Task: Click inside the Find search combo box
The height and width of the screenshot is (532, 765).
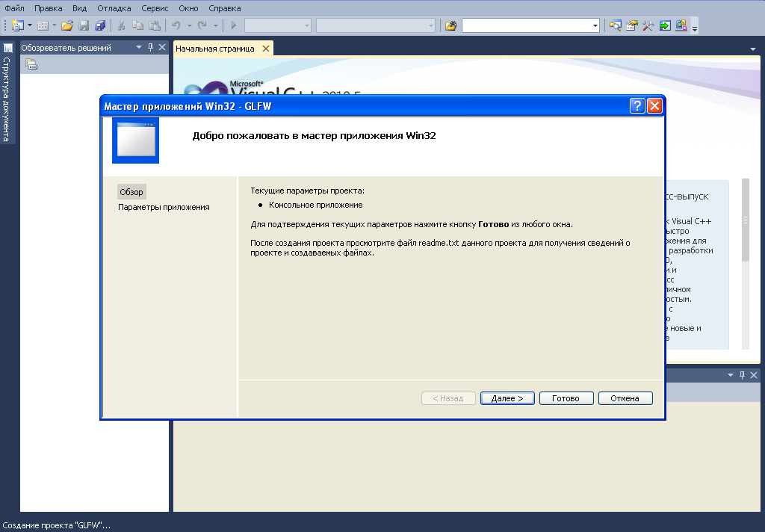Action: 527,25
